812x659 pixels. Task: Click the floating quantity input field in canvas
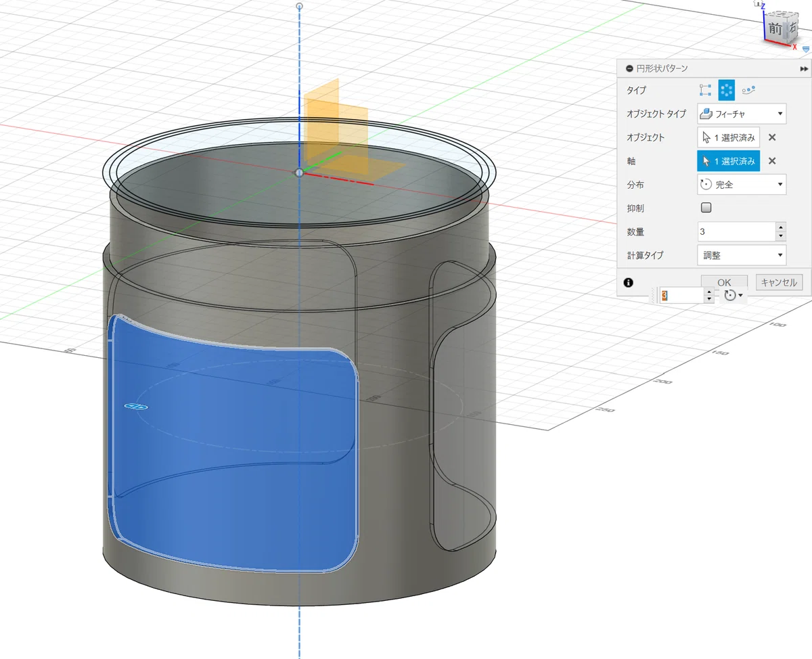click(681, 295)
